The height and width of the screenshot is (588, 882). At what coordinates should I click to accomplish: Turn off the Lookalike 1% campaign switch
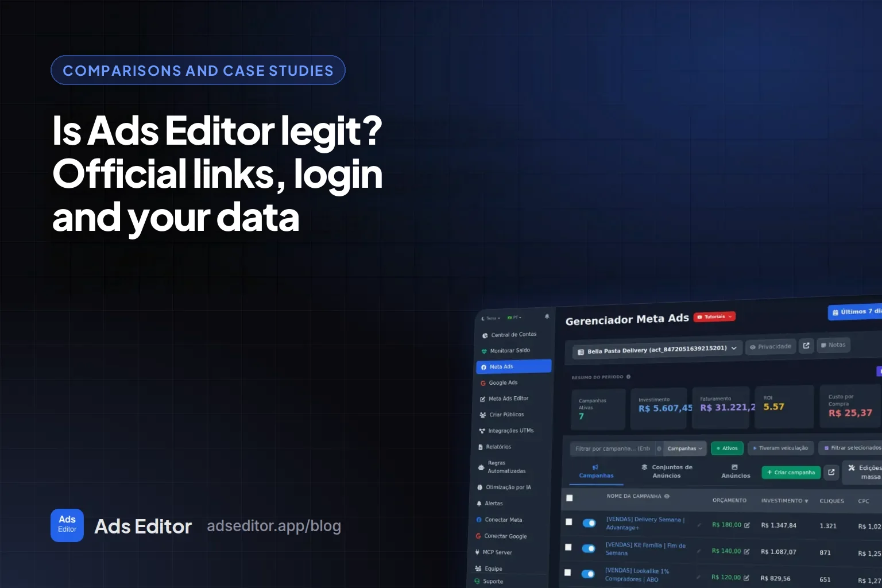click(588, 574)
